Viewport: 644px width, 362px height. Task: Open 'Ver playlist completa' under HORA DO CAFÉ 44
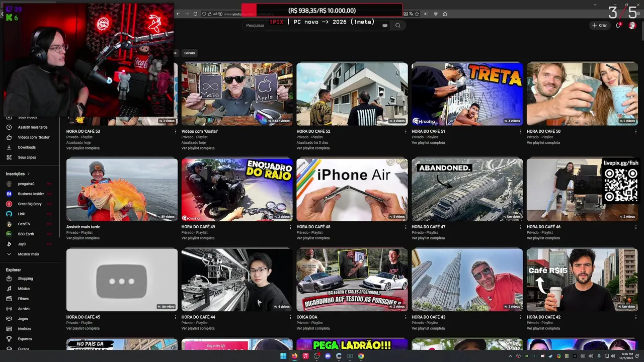click(198, 328)
